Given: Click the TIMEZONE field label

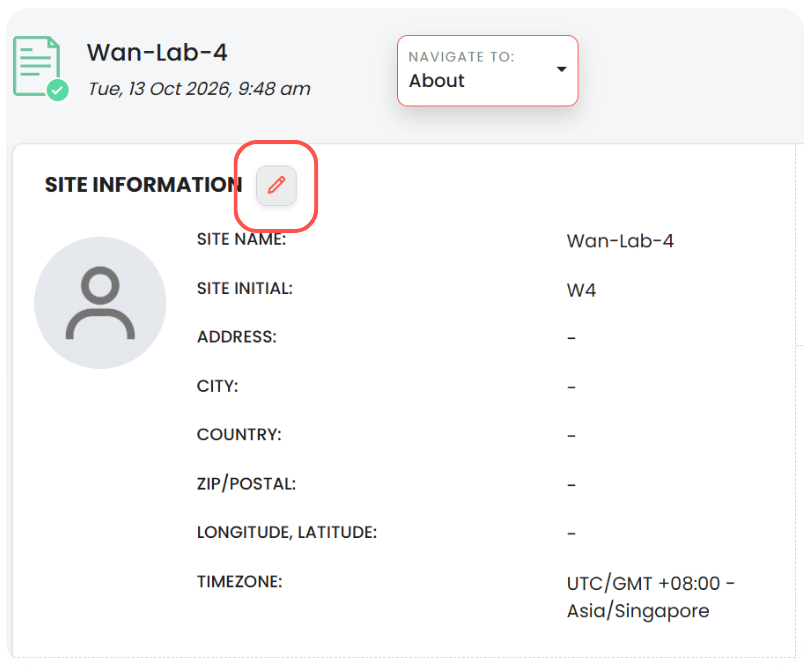Looking at the screenshot, I should (240, 582).
